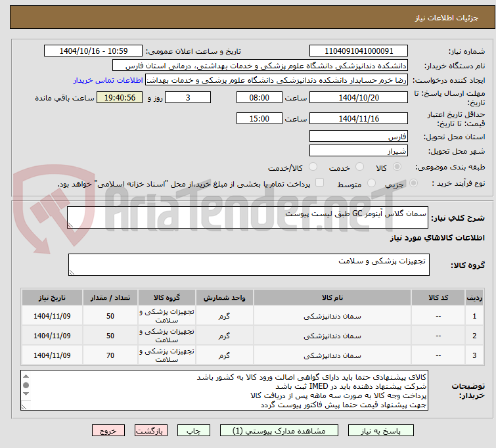The image size is (496, 448).
Task: Click سمان دندانپزشکی in row 2
Action: click(x=332, y=336)
